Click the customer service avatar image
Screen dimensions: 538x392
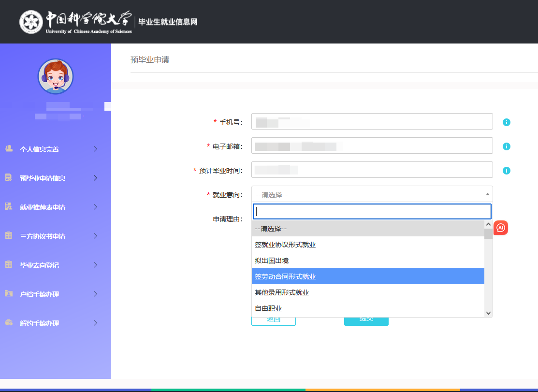[56, 76]
